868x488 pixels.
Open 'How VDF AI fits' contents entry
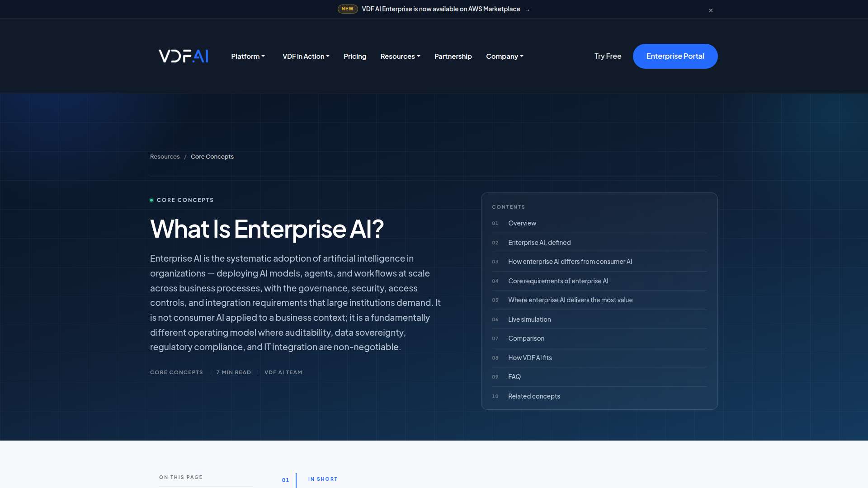(599, 358)
